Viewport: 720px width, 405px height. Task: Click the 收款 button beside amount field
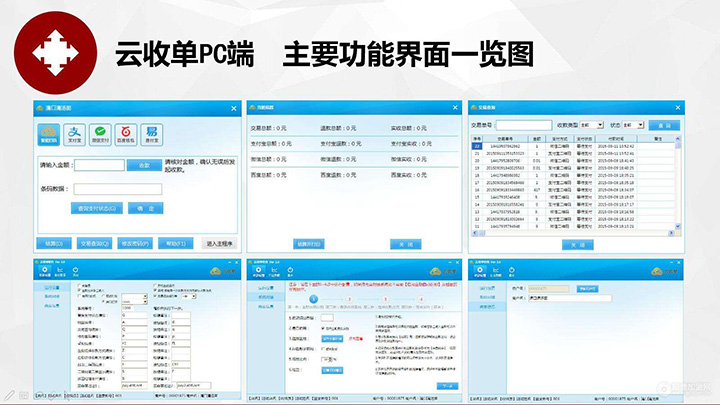pos(144,165)
